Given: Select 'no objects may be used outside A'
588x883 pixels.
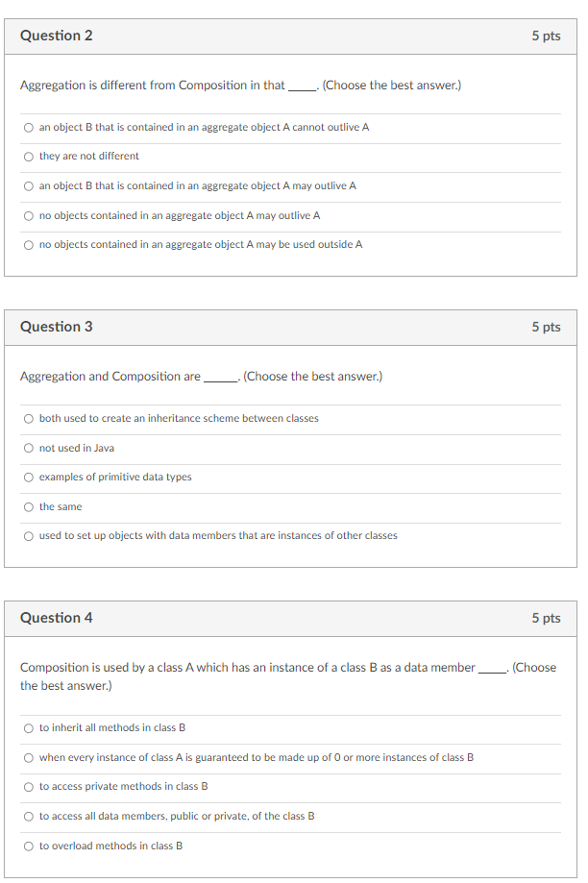Looking at the screenshot, I should pyautogui.click(x=29, y=244).
